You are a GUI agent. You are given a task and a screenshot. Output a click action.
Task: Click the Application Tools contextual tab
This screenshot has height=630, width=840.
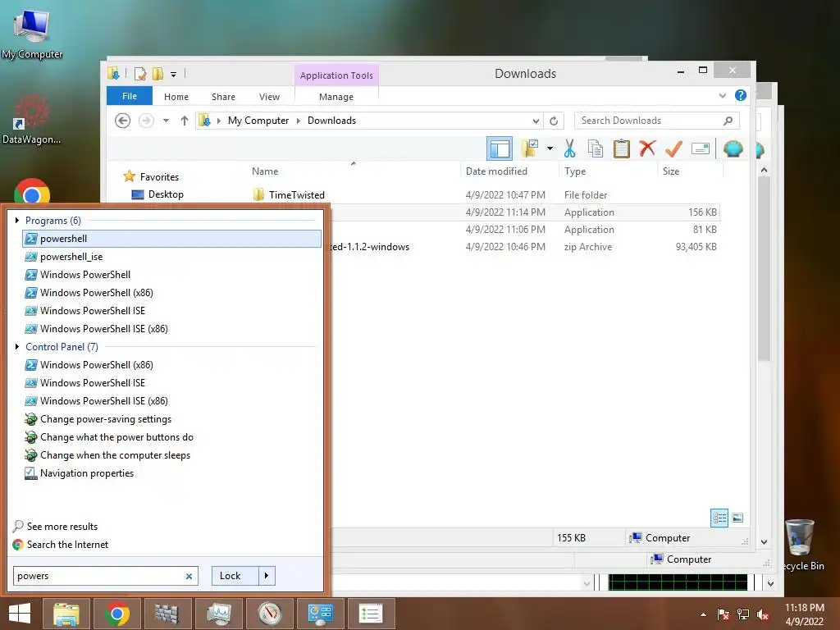tap(336, 75)
